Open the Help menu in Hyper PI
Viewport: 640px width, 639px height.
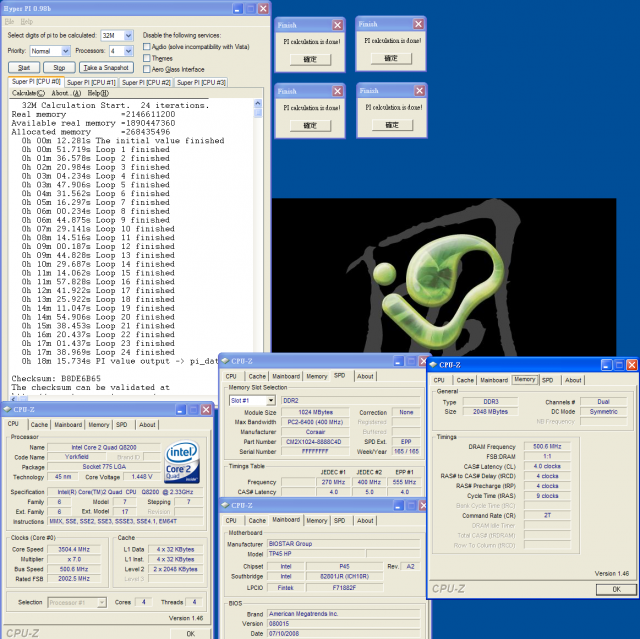[27, 22]
